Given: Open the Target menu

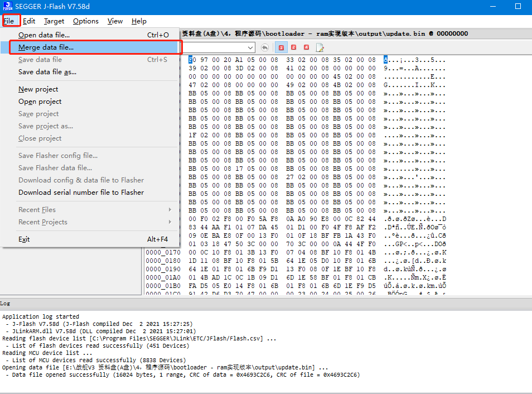Looking at the screenshot, I should pos(54,21).
